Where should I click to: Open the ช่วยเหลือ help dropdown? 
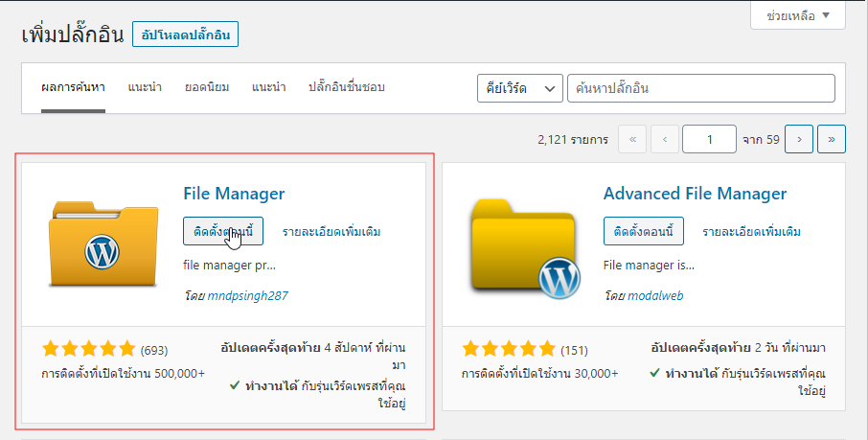point(798,15)
